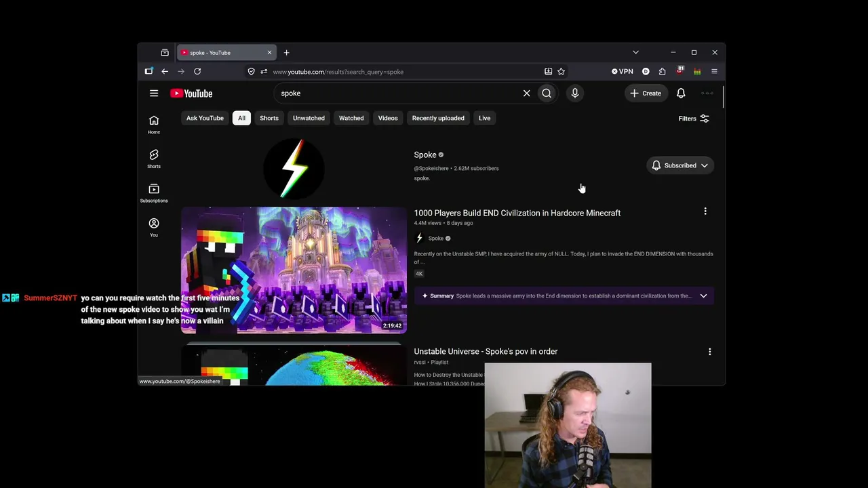Screen dimensions: 868x488
Task: Click the magnifier search button
Action: pyautogui.click(x=547, y=94)
